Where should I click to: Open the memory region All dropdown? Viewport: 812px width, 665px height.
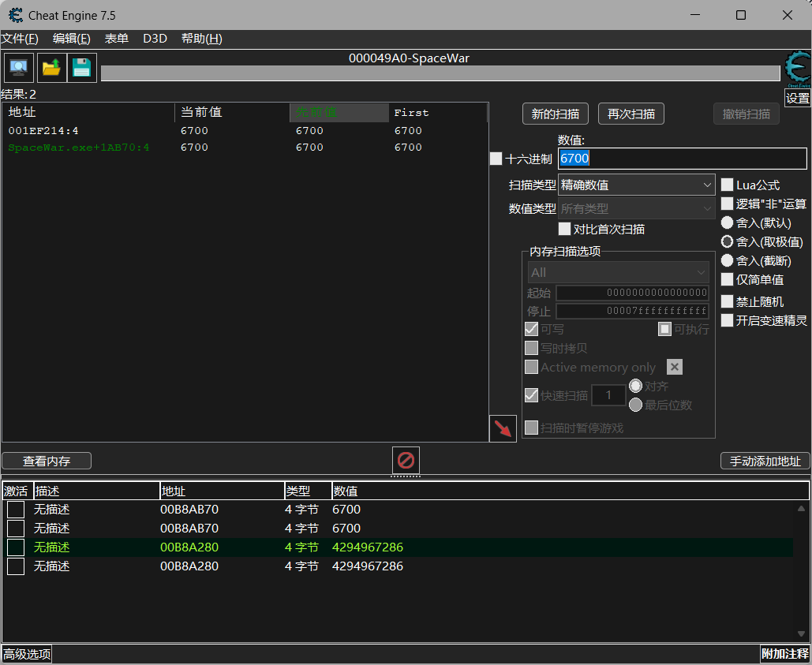pyautogui.click(x=618, y=272)
